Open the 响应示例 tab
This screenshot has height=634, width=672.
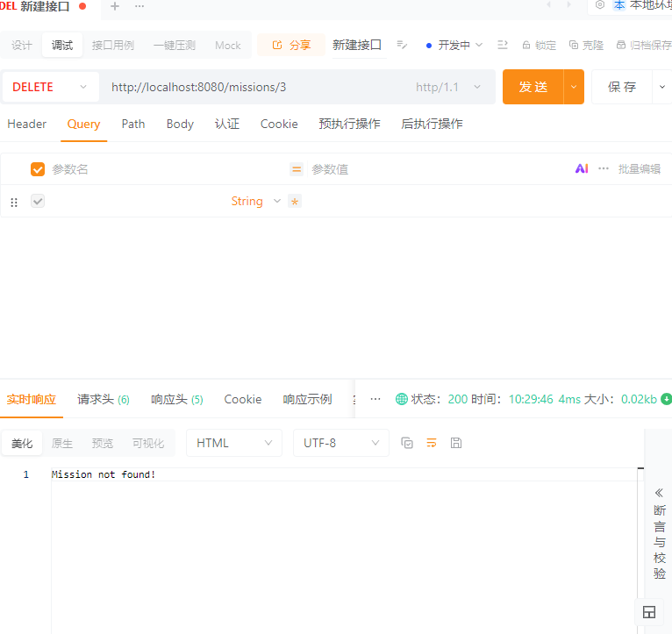(x=307, y=399)
